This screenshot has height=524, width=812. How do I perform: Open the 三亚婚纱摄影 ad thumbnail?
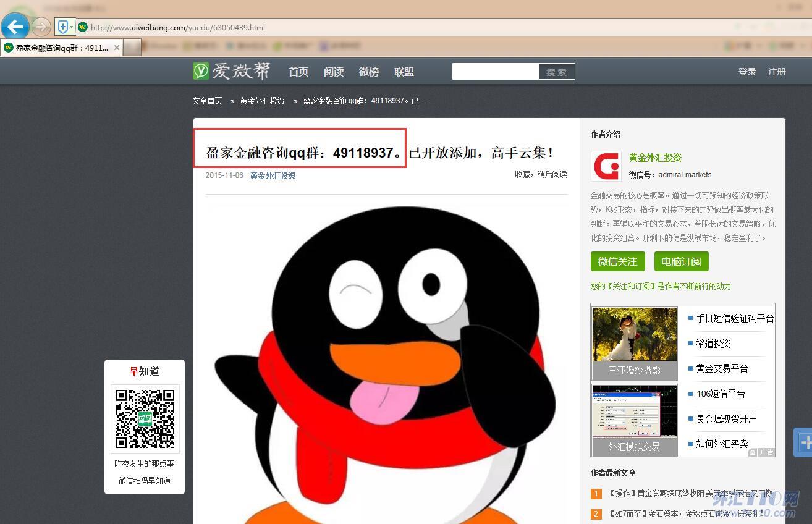[x=634, y=343]
